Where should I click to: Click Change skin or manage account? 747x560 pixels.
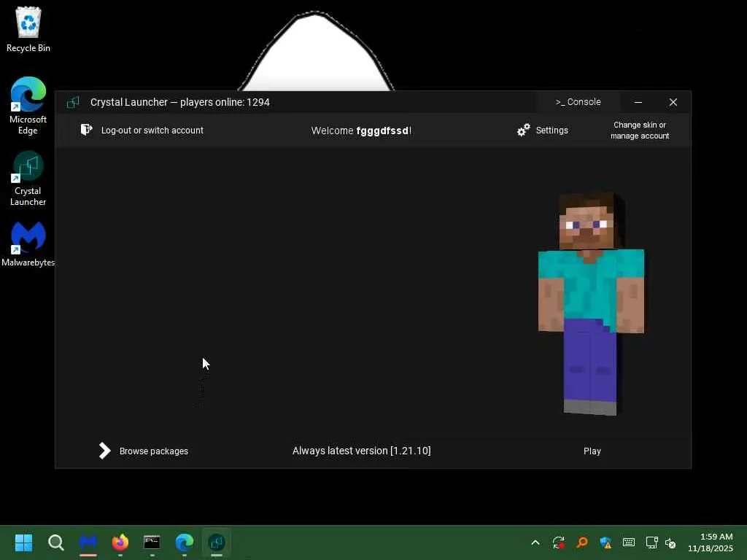pos(639,130)
